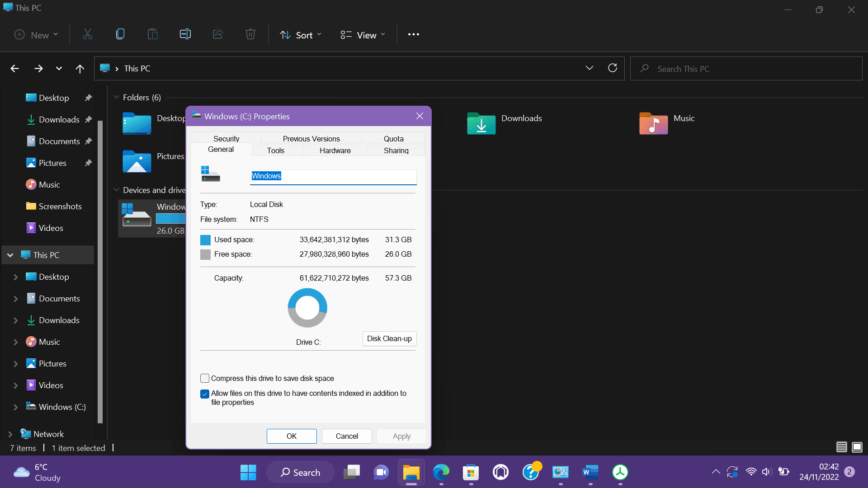The image size is (868, 488).
Task: Open the Security tab in Properties
Action: [x=226, y=139]
